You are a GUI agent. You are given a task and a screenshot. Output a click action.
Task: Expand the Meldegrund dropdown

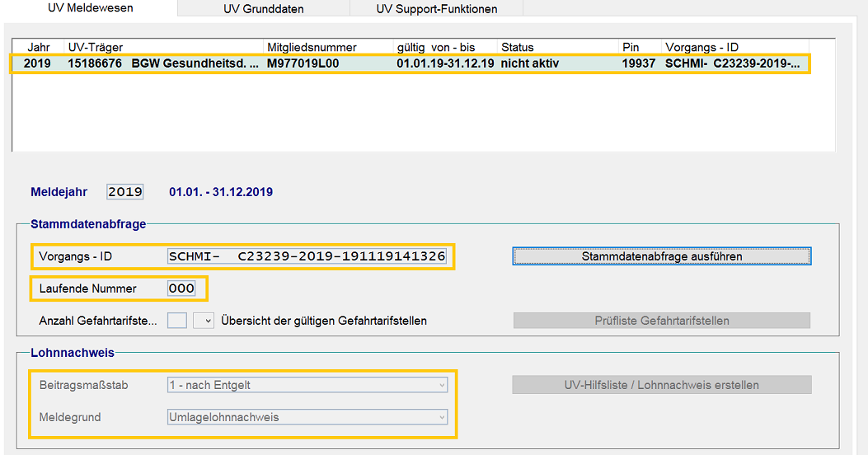click(307, 417)
